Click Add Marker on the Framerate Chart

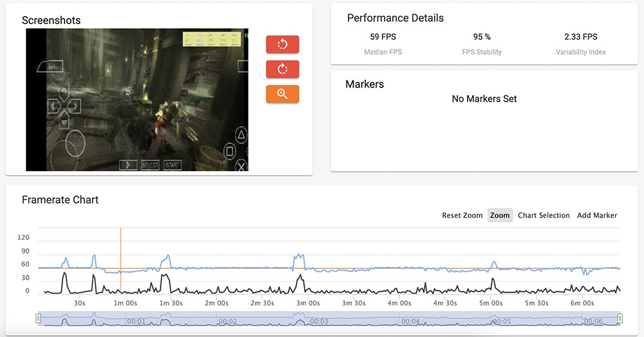click(x=597, y=215)
